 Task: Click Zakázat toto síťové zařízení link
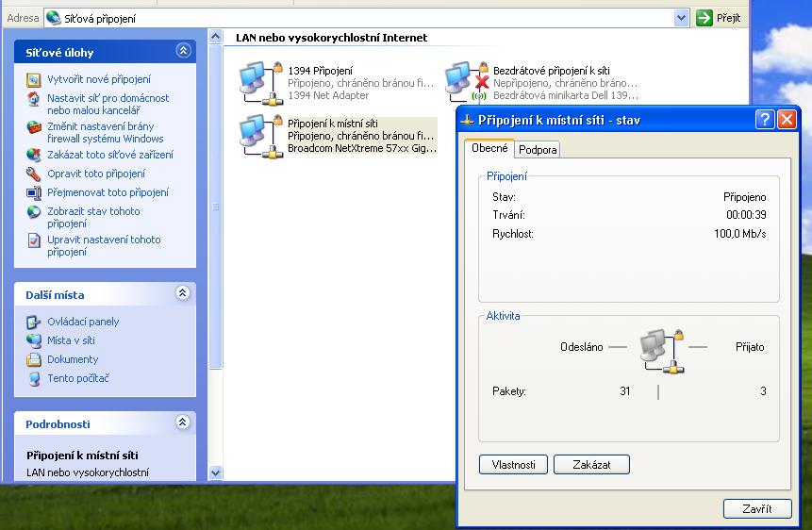[109, 155]
